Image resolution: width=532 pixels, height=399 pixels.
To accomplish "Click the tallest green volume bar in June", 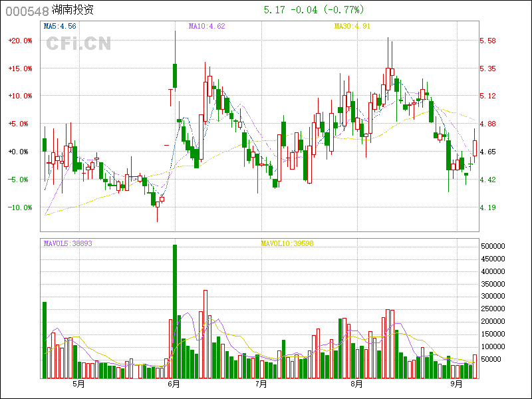I will (174, 313).
